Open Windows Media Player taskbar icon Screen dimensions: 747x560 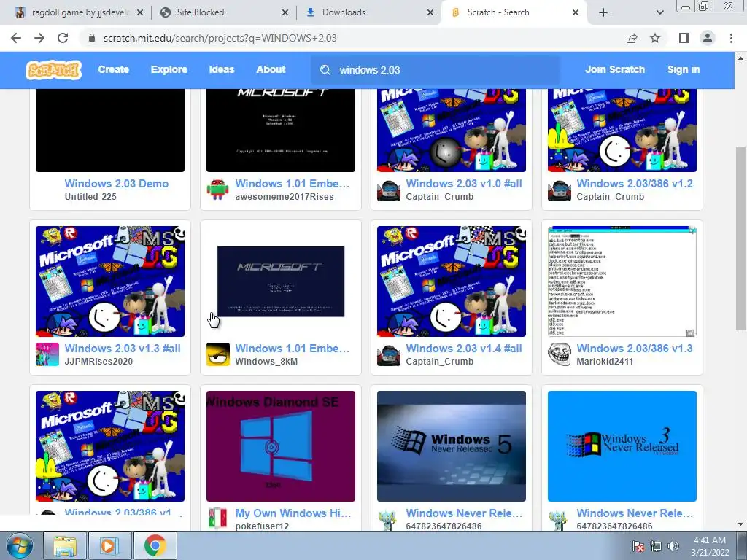pyautogui.click(x=109, y=545)
